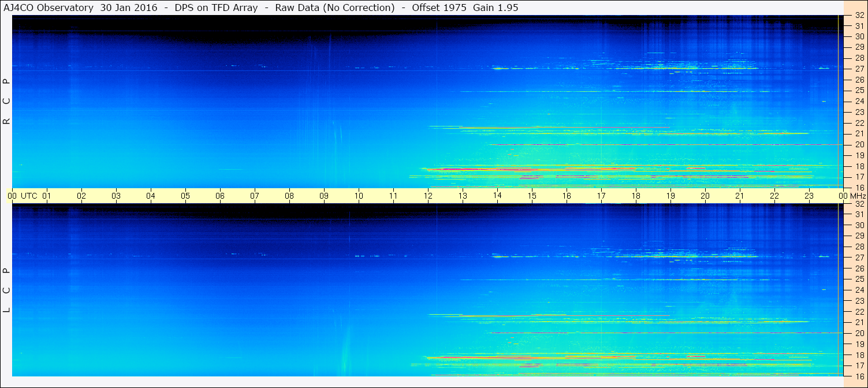Select the 27 MHz tick in RCP panel

click(859, 69)
